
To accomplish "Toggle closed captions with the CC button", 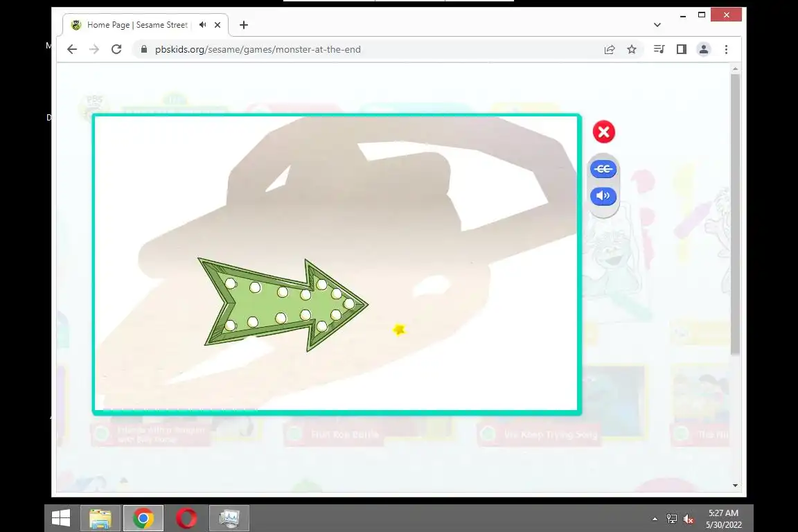I will point(603,169).
